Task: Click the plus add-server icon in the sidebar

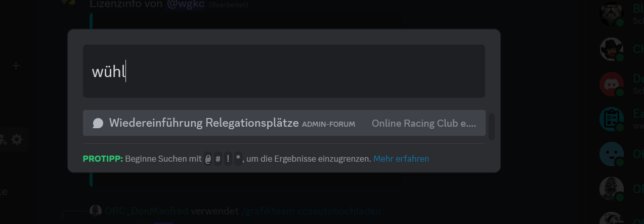Action: 16,66
